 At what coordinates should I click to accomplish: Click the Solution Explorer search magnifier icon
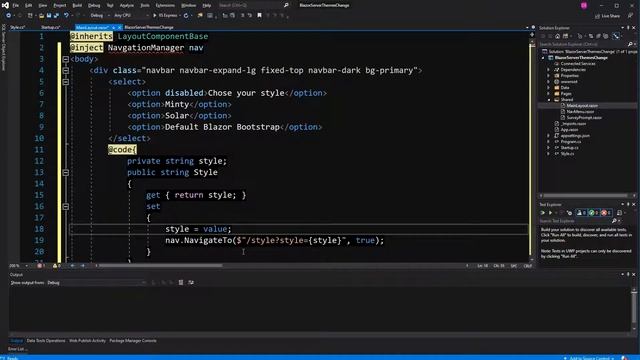[630, 44]
